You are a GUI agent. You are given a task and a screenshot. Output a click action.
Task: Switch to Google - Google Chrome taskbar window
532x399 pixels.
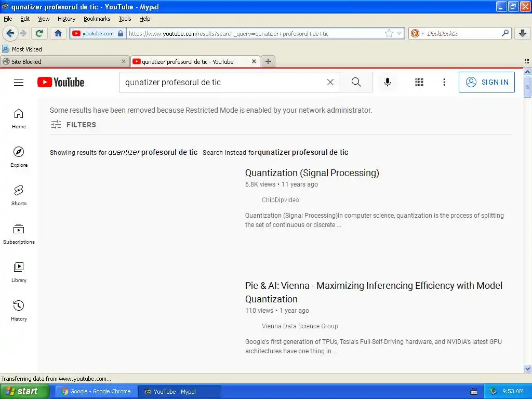(x=96, y=391)
